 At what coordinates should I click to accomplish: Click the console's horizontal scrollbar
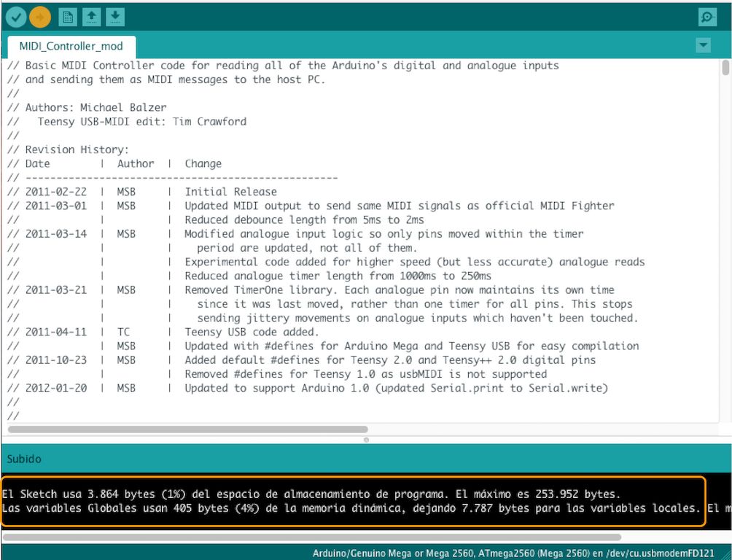click(312, 537)
